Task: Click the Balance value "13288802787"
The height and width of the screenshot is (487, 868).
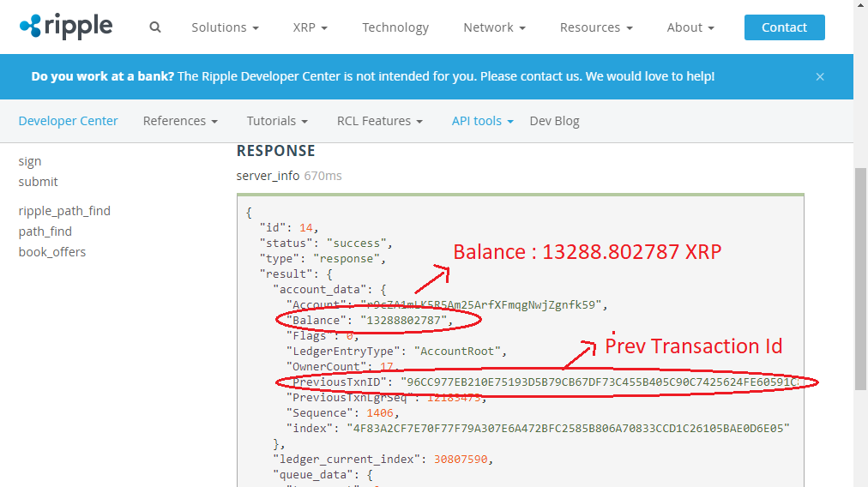Action: pos(404,321)
